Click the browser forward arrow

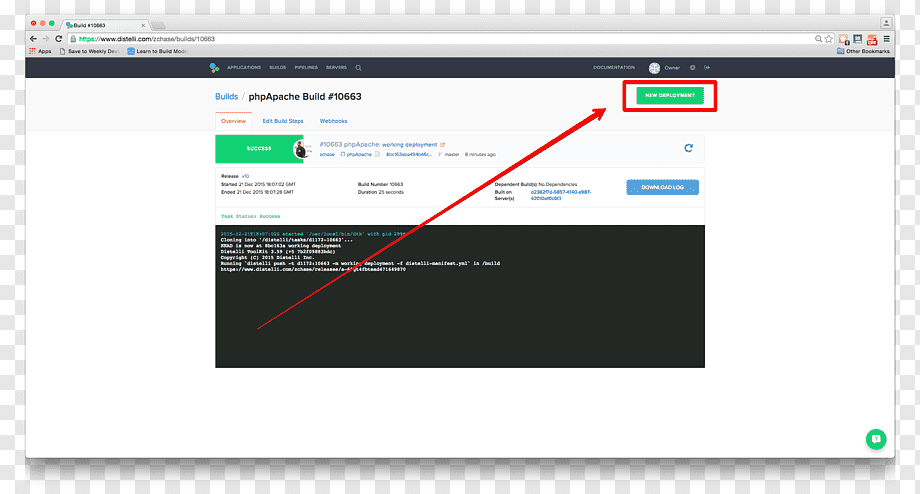tap(46, 39)
